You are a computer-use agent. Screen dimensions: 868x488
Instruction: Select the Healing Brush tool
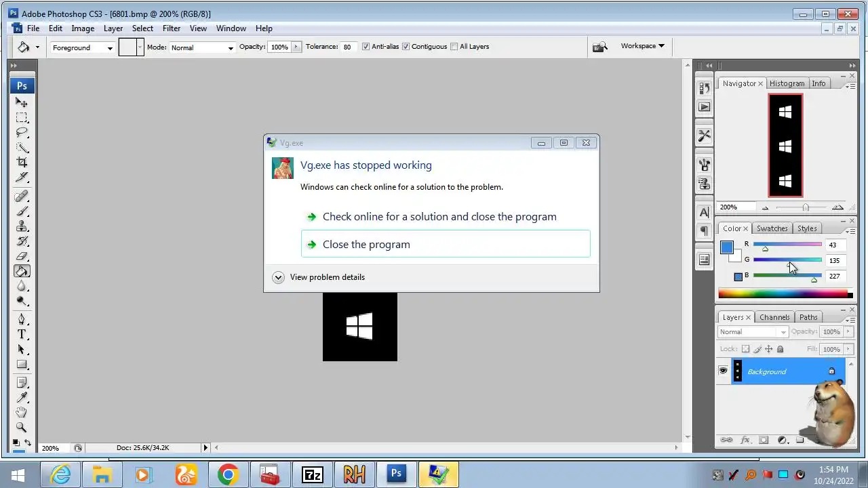pos(22,197)
